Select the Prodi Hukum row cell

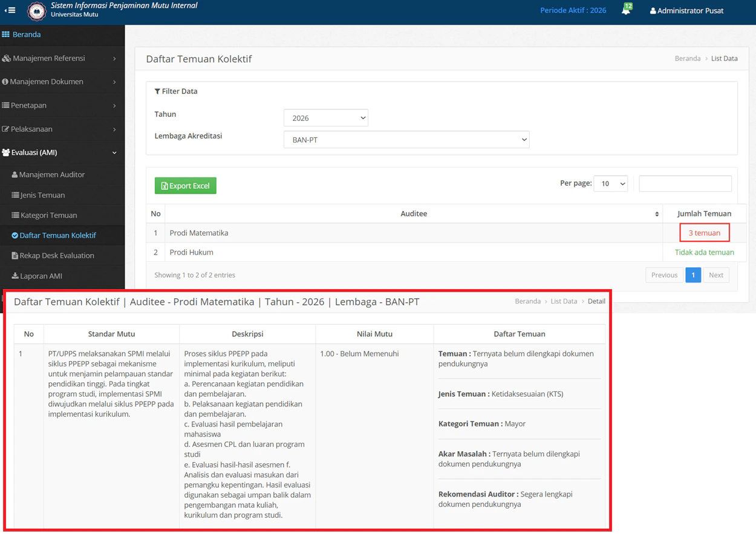tap(414, 252)
